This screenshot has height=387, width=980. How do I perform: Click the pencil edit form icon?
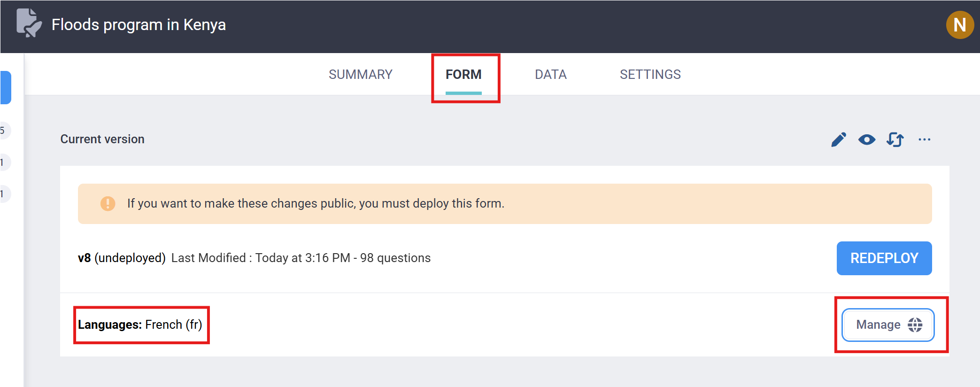839,139
